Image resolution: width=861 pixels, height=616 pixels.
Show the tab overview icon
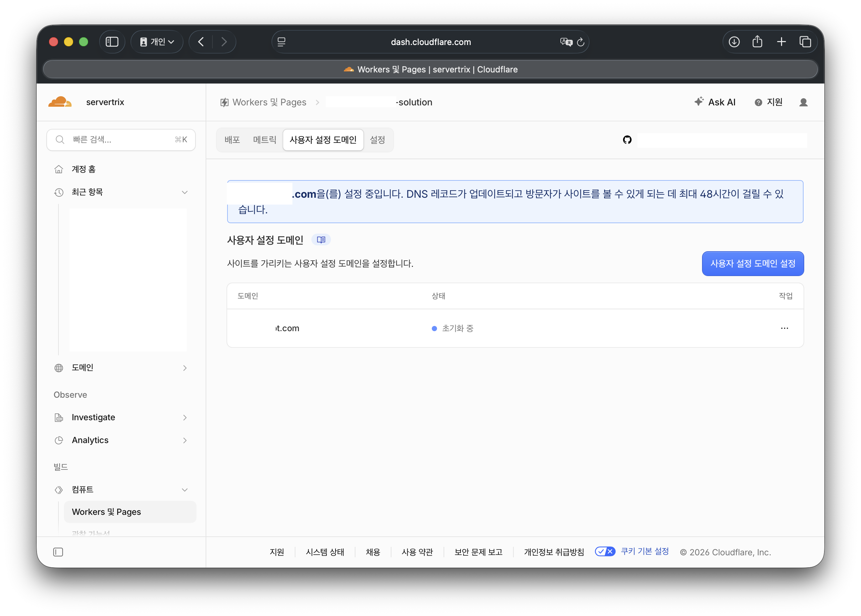coord(805,42)
